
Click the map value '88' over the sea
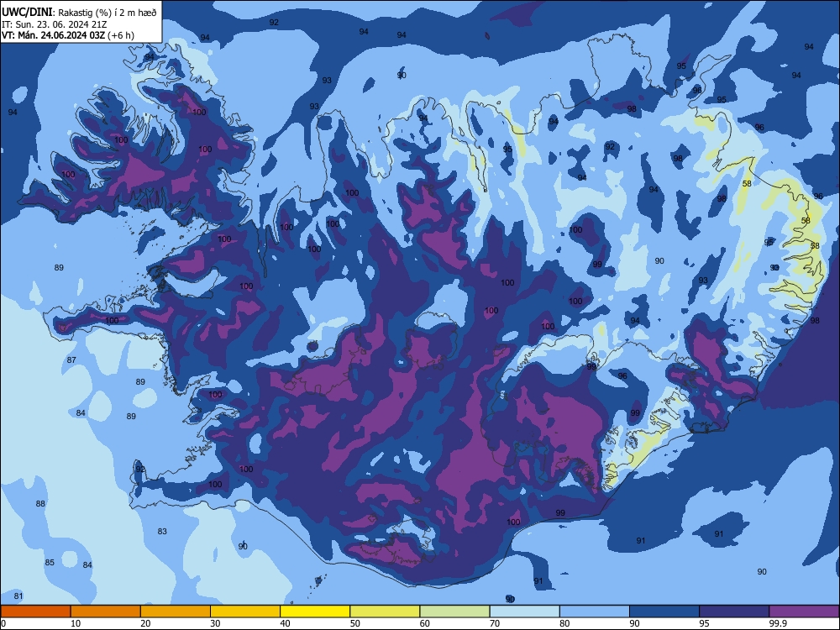(x=40, y=503)
